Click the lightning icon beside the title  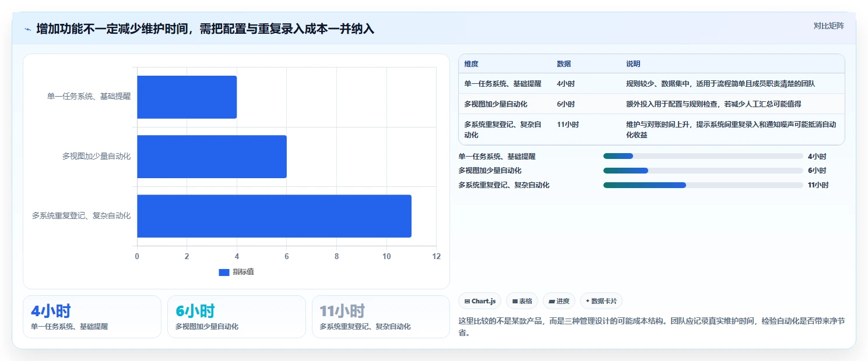pyautogui.click(x=27, y=29)
